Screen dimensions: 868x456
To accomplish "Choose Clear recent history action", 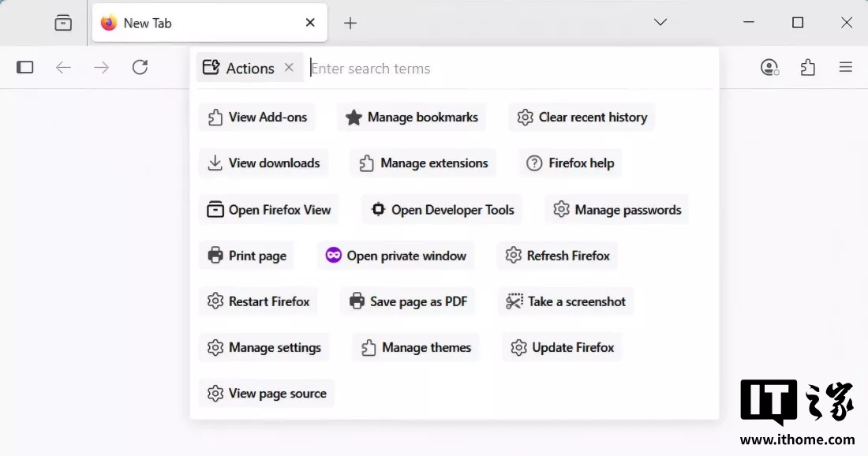I will point(582,118).
